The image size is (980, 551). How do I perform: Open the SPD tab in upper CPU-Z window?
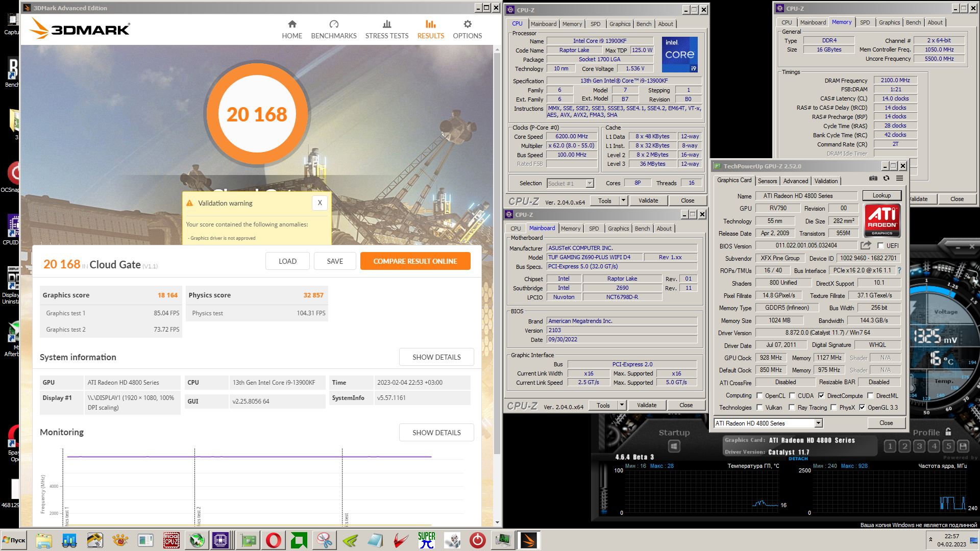point(595,24)
